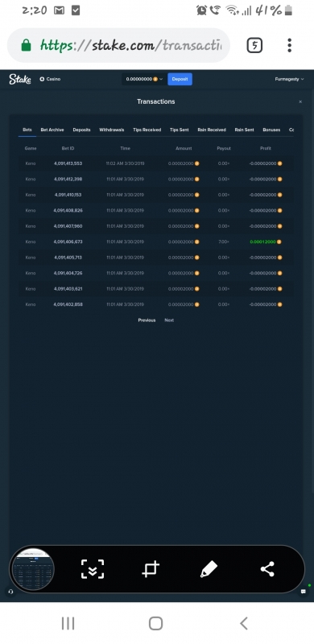This screenshot has height=644, width=314.
Task: Click the Next pagination link
Action: click(x=169, y=320)
